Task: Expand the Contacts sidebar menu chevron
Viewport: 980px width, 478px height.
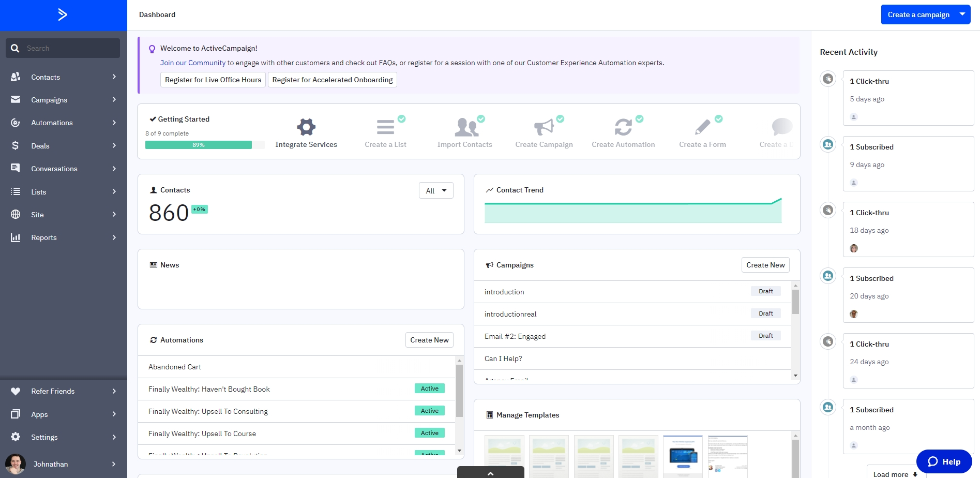Action: (x=114, y=77)
